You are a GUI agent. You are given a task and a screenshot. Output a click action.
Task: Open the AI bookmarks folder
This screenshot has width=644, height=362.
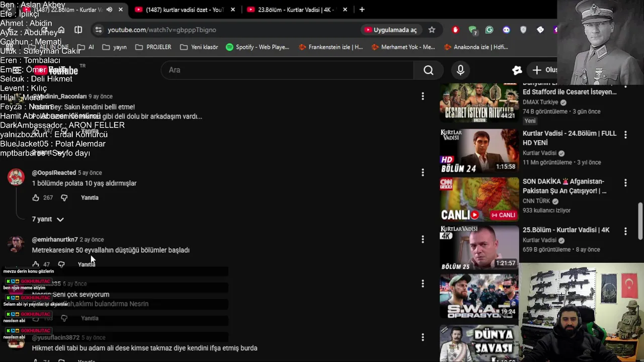click(86, 47)
